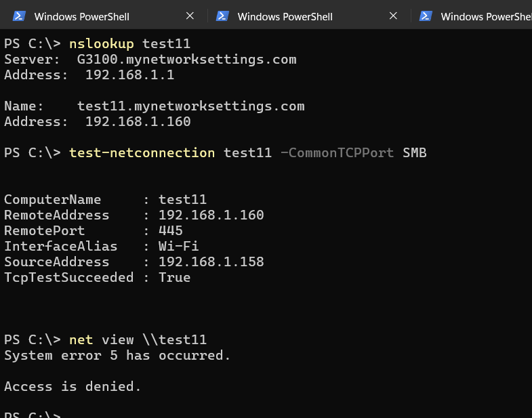Click the 'SourceAddress' label
Image resolution: width=532 pixels, height=418 pixels.
[x=57, y=262]
